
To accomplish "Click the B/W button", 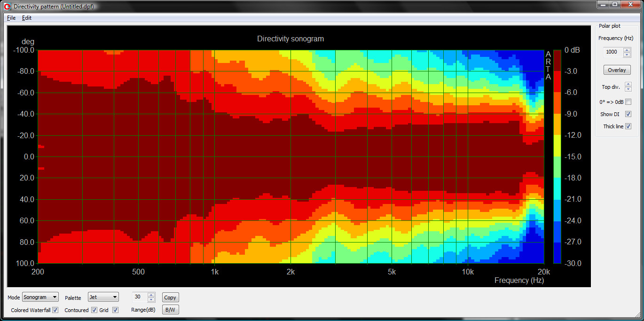I will pyautogui.click(x=170, y=310).
